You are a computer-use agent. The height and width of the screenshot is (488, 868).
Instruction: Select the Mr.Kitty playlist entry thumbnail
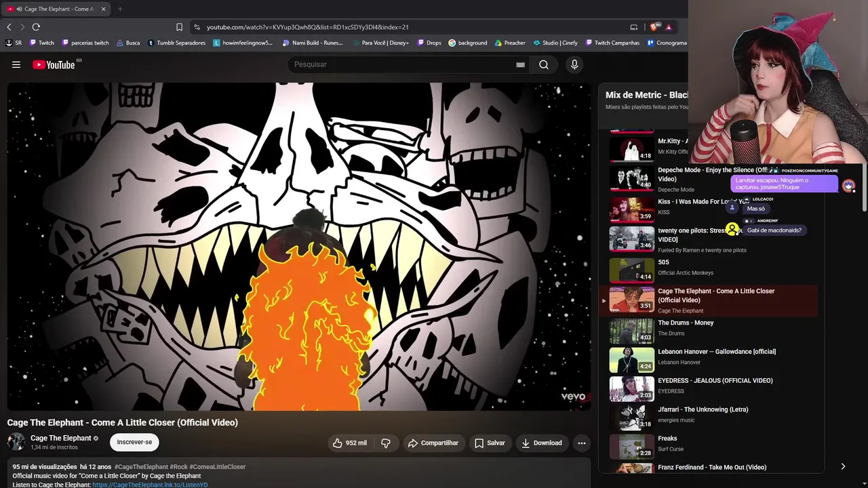(x=631, y=149)
